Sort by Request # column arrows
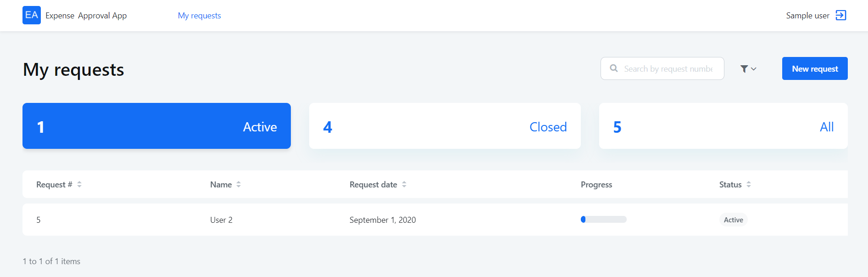Image resolution: width=868 pixels, height=277 pixels. (79, 184)
